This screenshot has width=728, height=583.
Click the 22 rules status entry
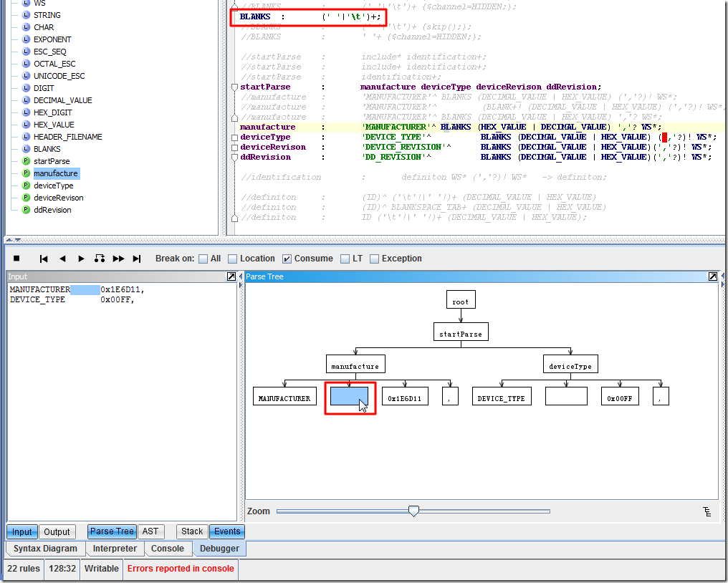pos(24,569)
